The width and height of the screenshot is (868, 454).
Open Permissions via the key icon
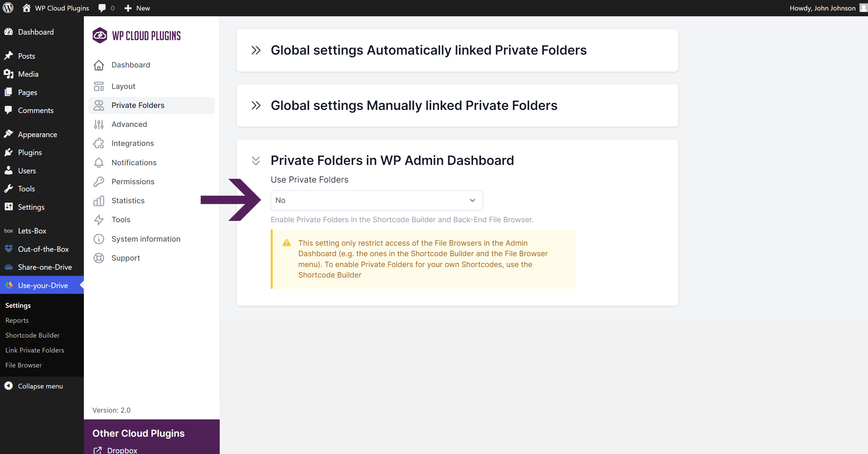pos(99,182)
